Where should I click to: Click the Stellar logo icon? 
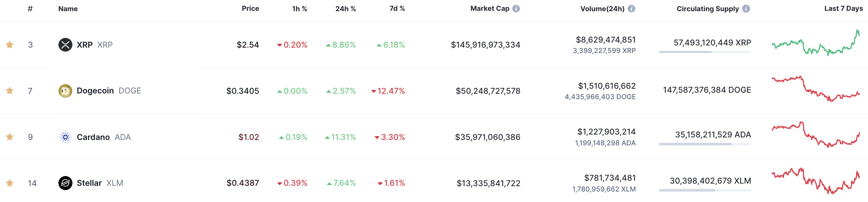pyautogui.click(x=65, y=183)
